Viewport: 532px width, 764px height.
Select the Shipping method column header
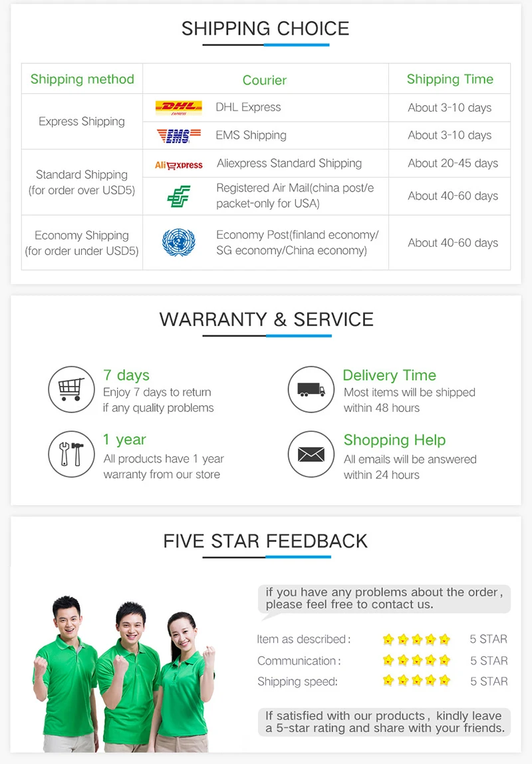tap(82, 79)
